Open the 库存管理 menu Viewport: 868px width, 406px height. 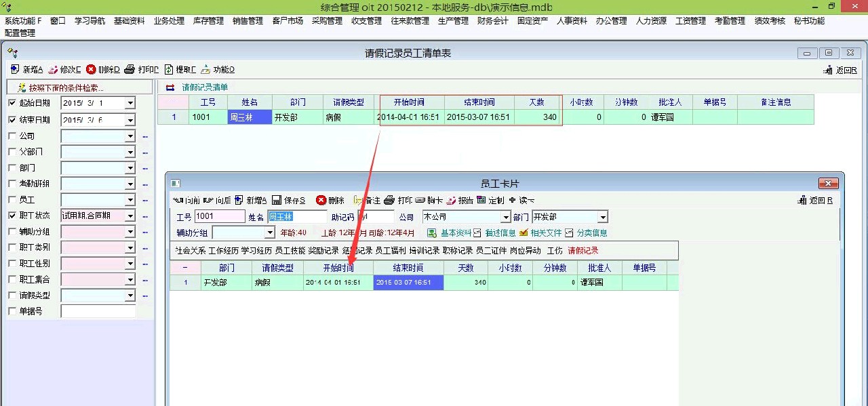[208, 21]
